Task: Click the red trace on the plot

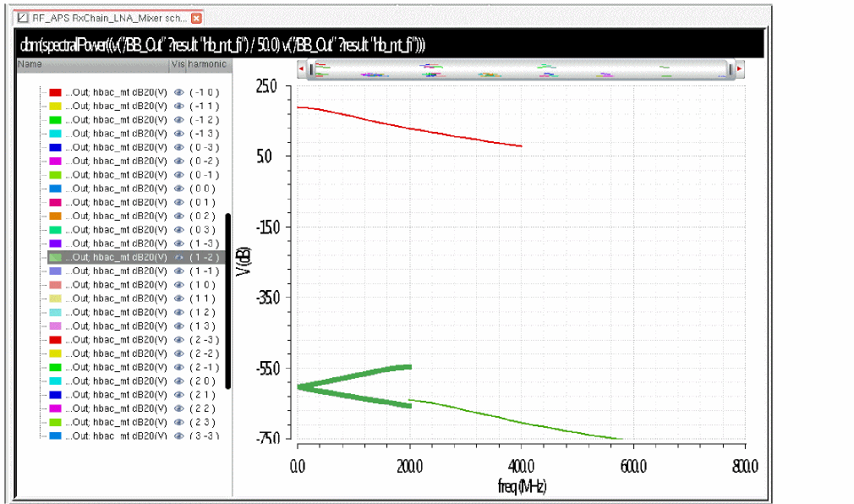Action: coord(409,128)
